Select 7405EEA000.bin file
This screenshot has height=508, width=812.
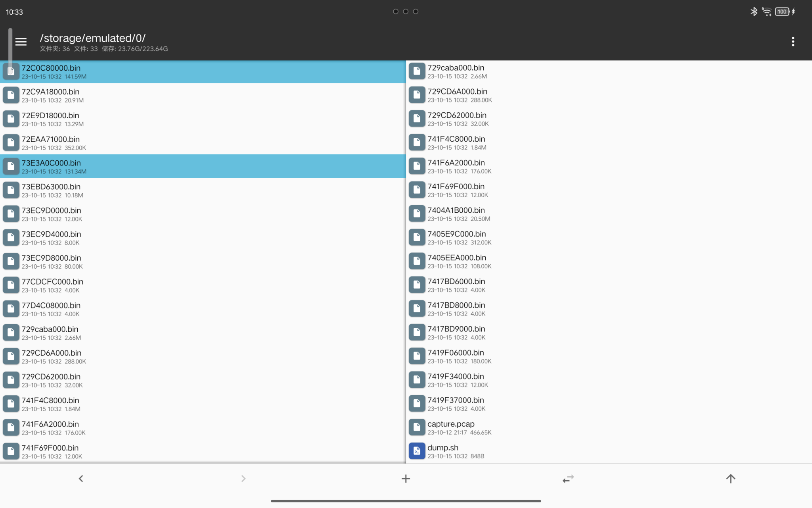point(609,262)
